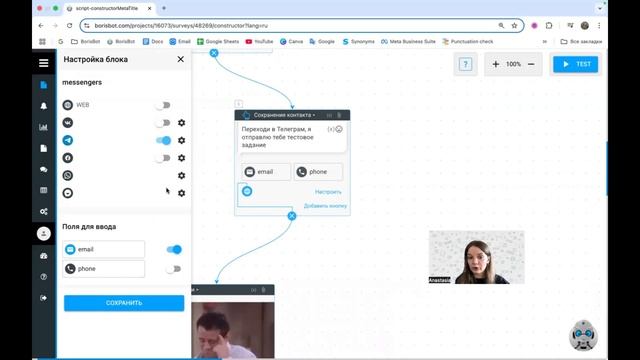Toggle the email input field switch
Screen dimensions: 640x360
pos(174,249)
